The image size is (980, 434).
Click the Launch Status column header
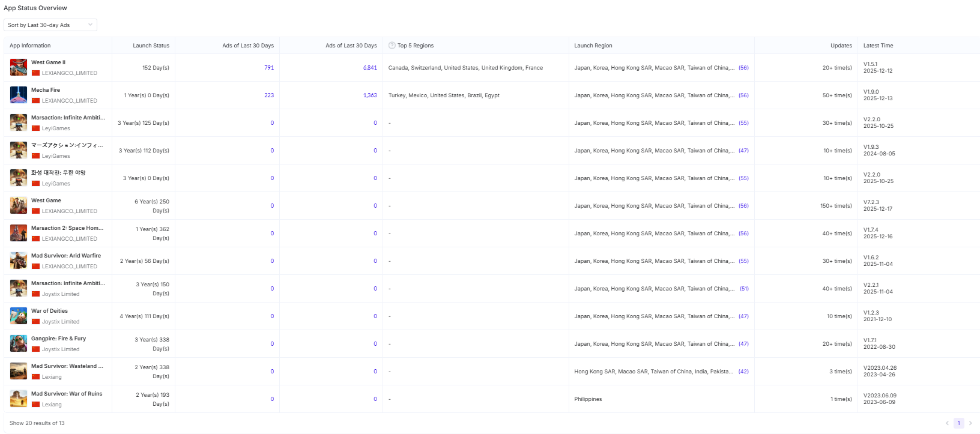[151, 46]
